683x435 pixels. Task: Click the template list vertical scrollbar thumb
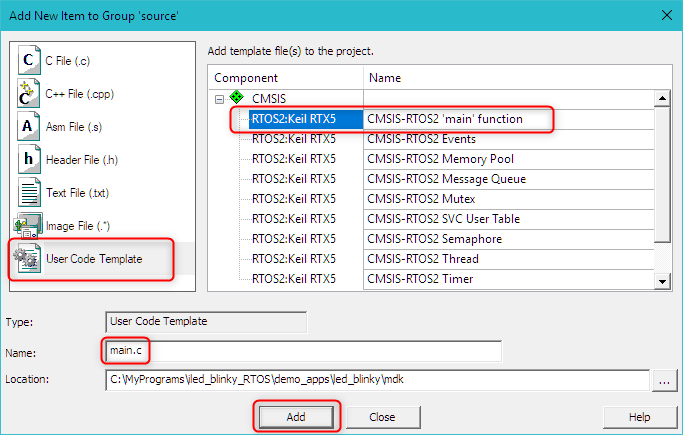(662, 175)
